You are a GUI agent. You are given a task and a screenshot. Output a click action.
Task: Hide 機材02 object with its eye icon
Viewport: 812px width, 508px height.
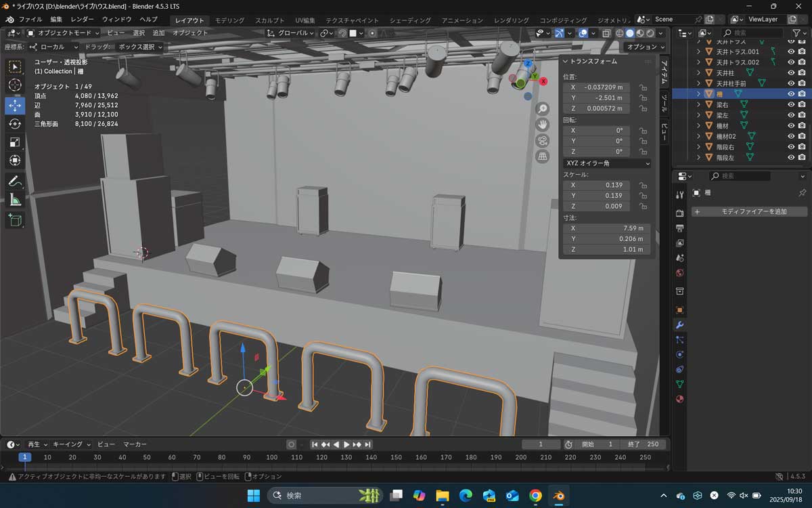790,136
